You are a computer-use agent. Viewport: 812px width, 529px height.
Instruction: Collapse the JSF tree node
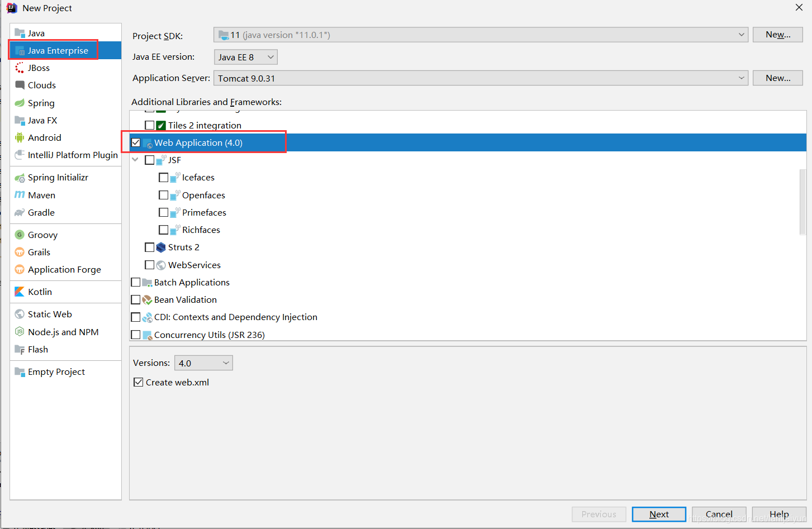pos(135,160)
